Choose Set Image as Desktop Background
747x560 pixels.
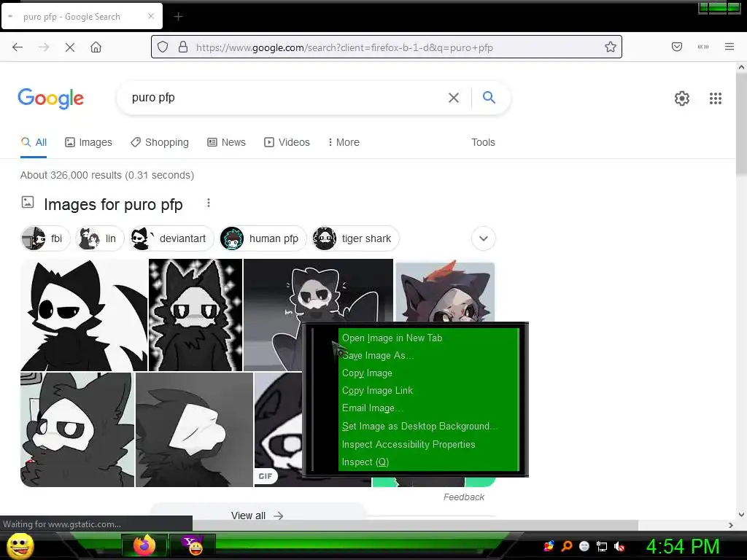click(x=428, y=426)
